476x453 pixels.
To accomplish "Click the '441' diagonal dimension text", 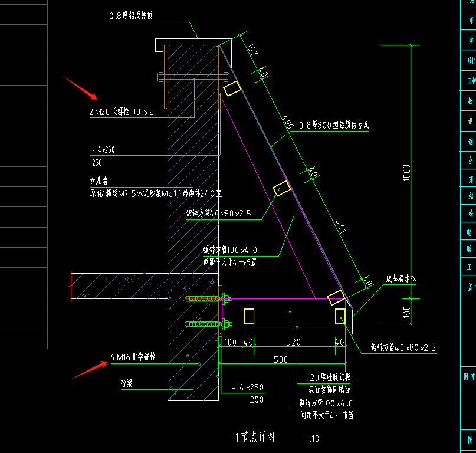I will pyautogui.click(x=340, y=227).
